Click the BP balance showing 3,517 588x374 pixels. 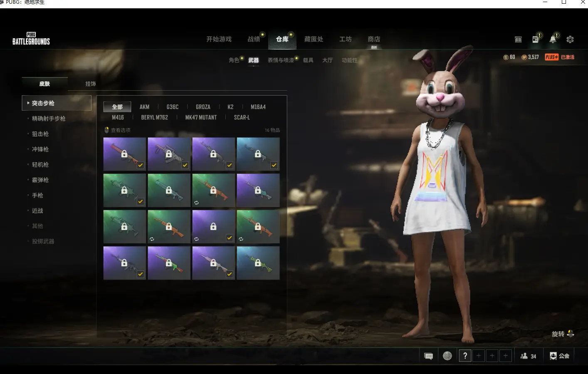coord(530,57)
